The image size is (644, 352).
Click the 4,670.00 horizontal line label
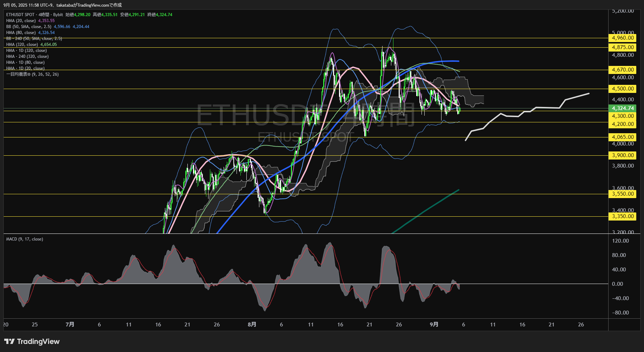point(623,70)
